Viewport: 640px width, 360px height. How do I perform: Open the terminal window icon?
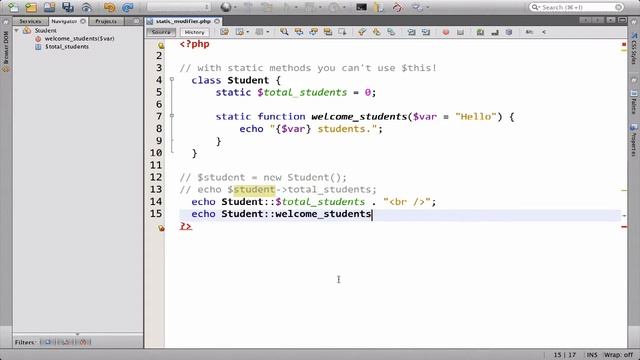click(361, 7)
